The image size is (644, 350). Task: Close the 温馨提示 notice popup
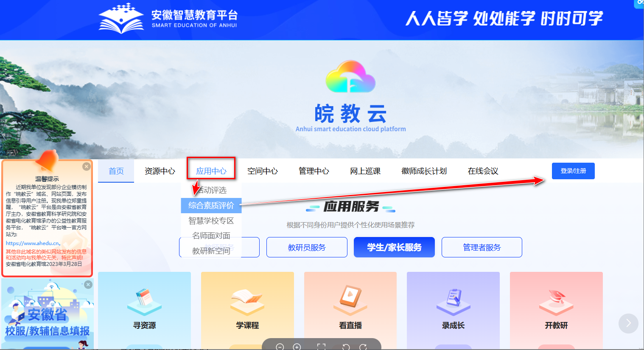click(x=87, y=167)
